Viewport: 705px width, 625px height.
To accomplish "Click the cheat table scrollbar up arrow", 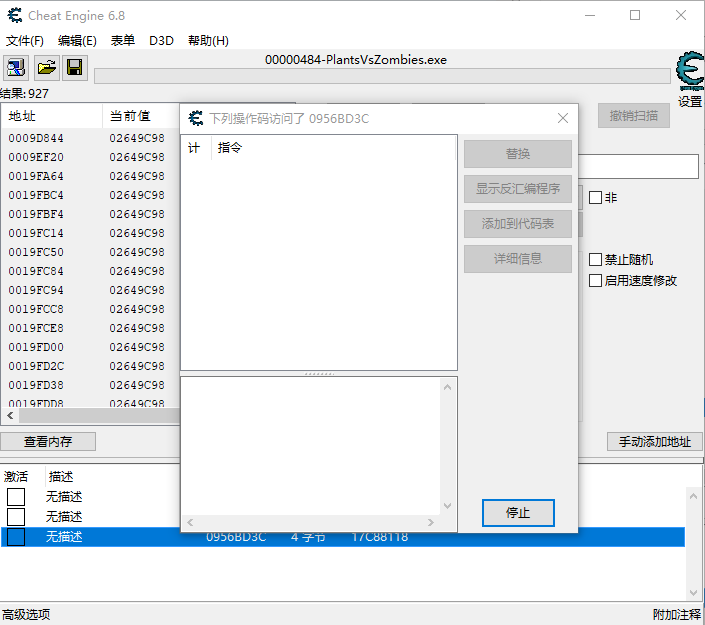I will [x=693, y=496].
